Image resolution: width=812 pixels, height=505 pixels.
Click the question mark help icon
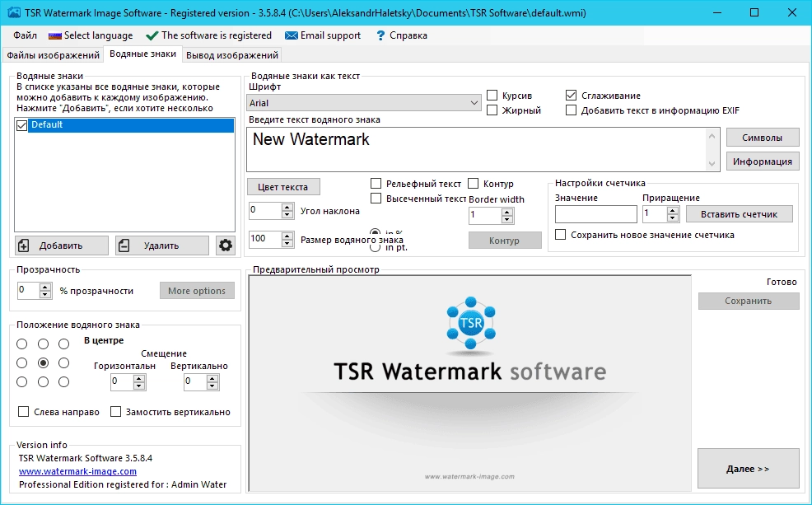[380, 35]
